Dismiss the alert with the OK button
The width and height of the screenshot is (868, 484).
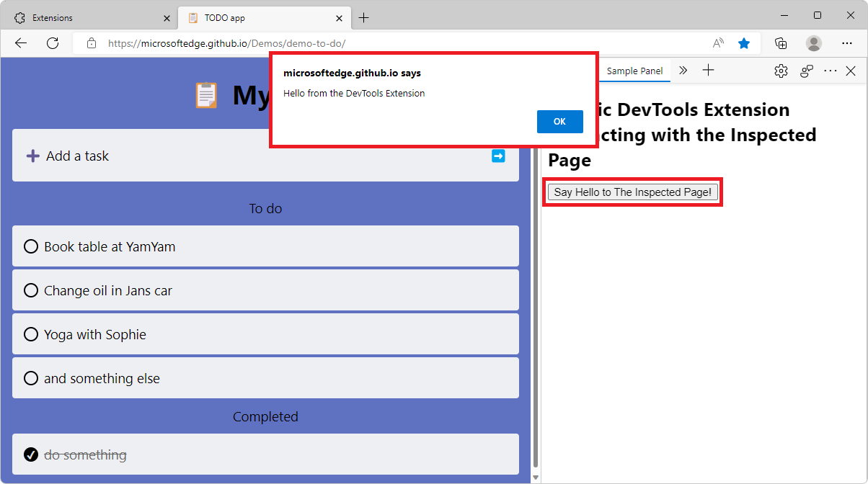[560, 121]
